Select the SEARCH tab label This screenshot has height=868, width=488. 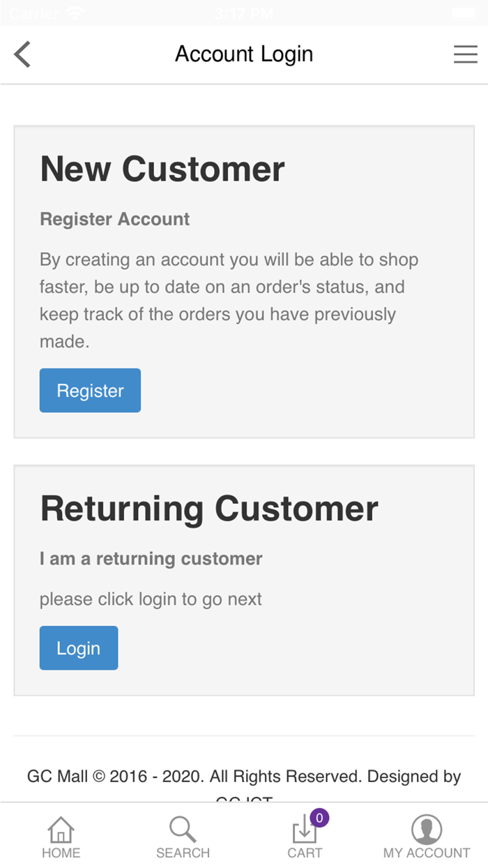coord(183,853)
